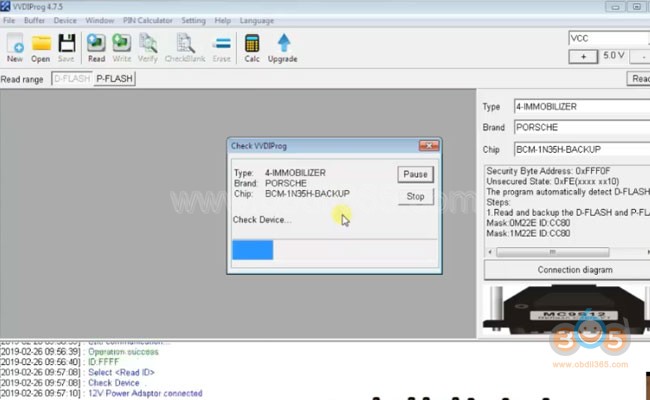Viewport: 650px width, 400px height.
Task: Close the Check VVDIProg dialog
Action: coord(429,145)
